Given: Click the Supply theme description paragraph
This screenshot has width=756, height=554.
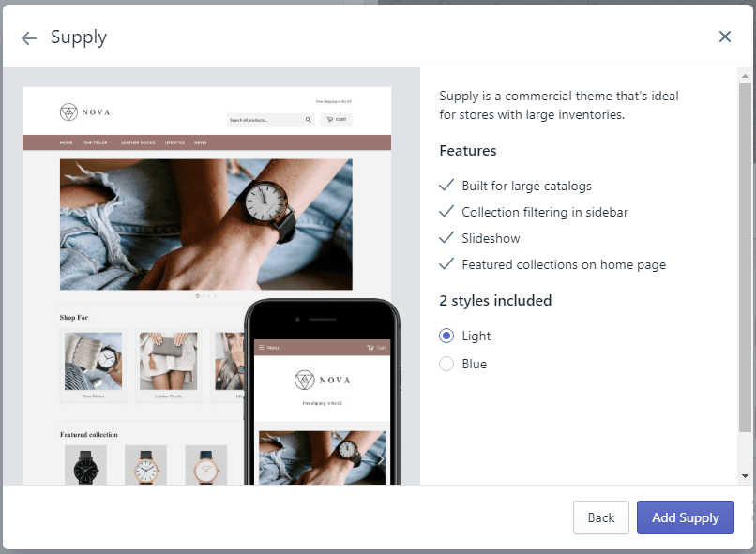Looking at the screenshot, I should point(559,106).
